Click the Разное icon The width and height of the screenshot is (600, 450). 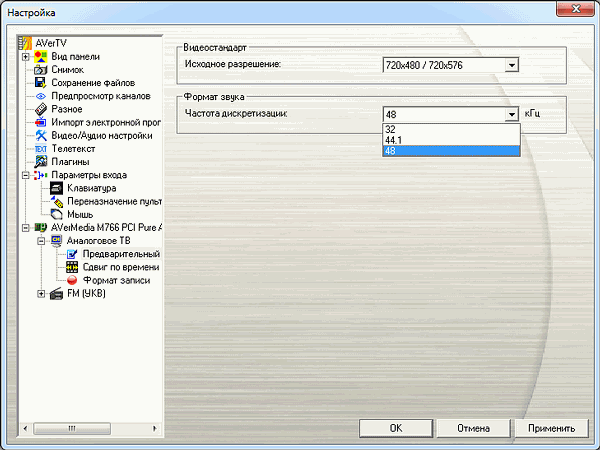41,109
